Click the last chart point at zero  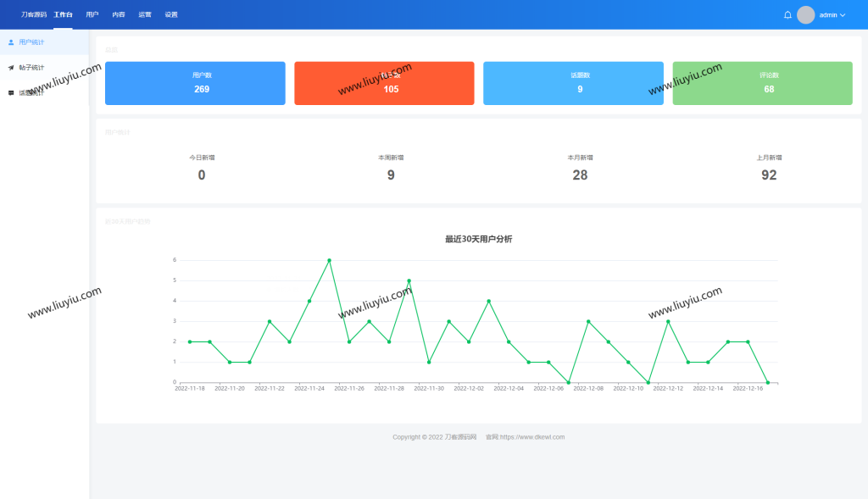coord(768,382)
